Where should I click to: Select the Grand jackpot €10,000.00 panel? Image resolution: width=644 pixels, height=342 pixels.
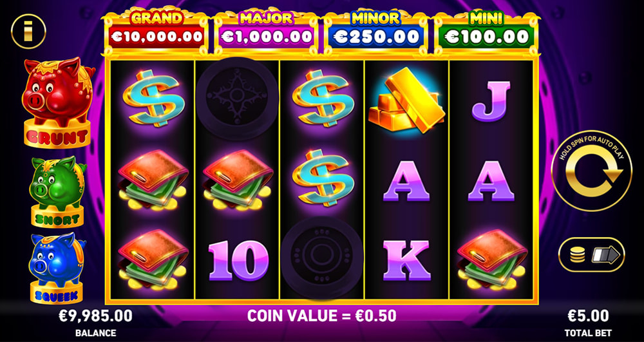(156, 33)
